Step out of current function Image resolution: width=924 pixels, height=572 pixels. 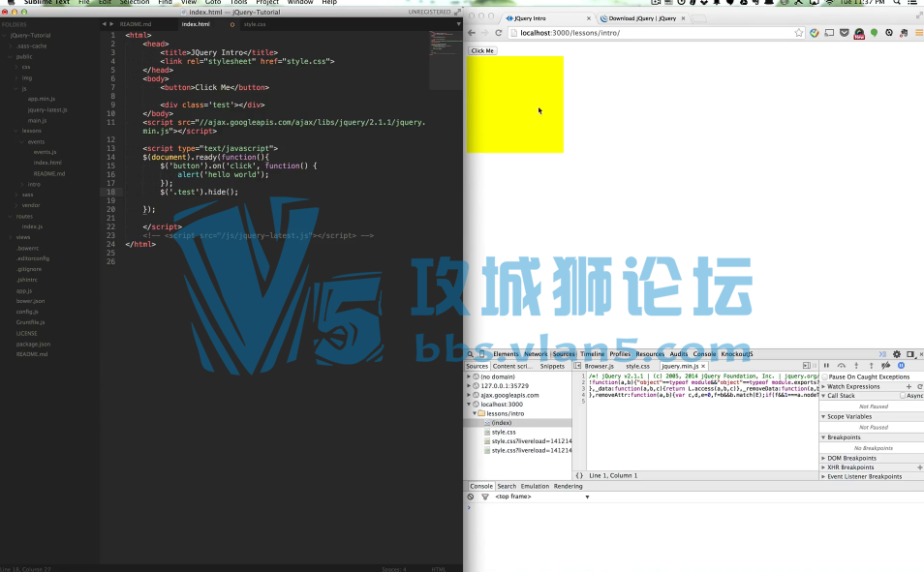click(x=872, y=366)
